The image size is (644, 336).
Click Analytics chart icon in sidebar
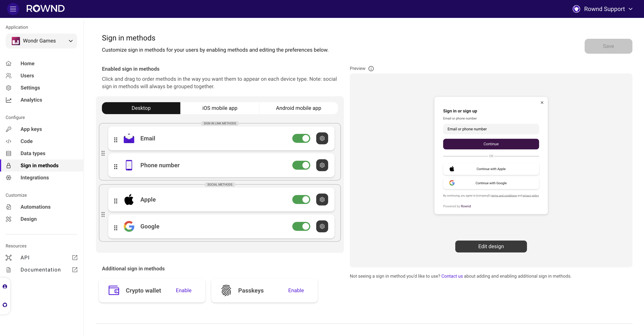pyautogui.click(x=9, y=100)
